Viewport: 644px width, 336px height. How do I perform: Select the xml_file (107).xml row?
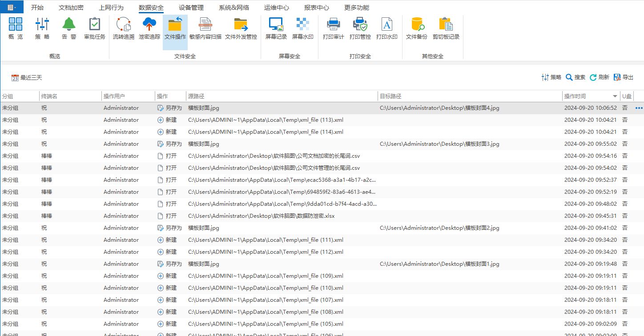pyautogui.click(x=322, y=300)
